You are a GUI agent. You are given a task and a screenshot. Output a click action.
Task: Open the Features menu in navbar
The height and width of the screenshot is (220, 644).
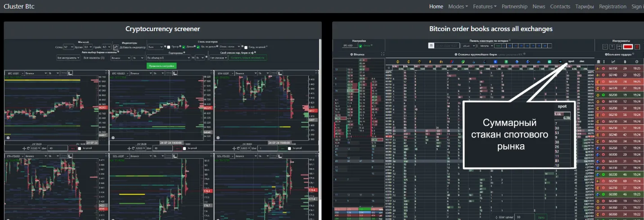485,6
